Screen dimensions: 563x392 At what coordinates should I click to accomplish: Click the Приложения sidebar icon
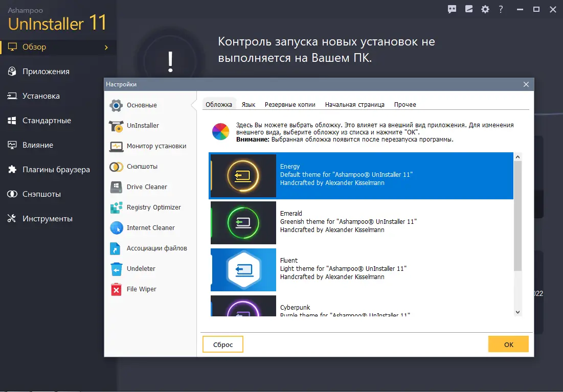(12, 72)
